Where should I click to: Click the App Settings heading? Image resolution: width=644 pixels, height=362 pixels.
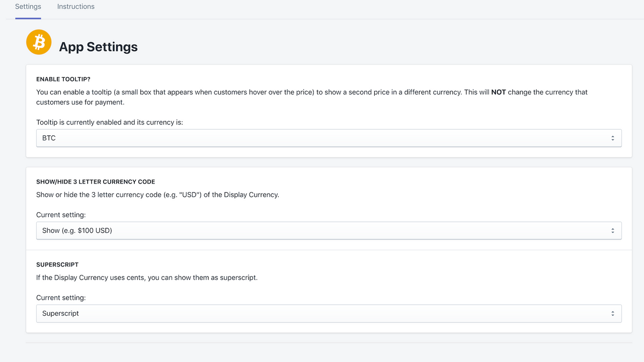[99, 47]
